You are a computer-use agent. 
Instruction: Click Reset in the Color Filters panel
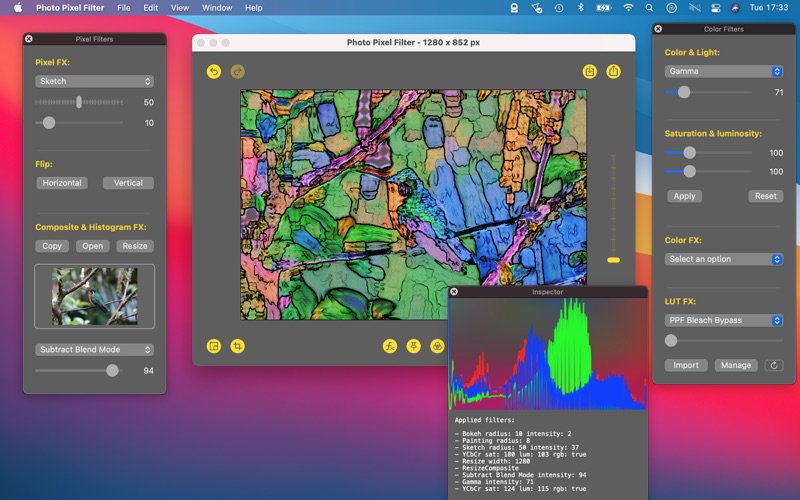765,196
